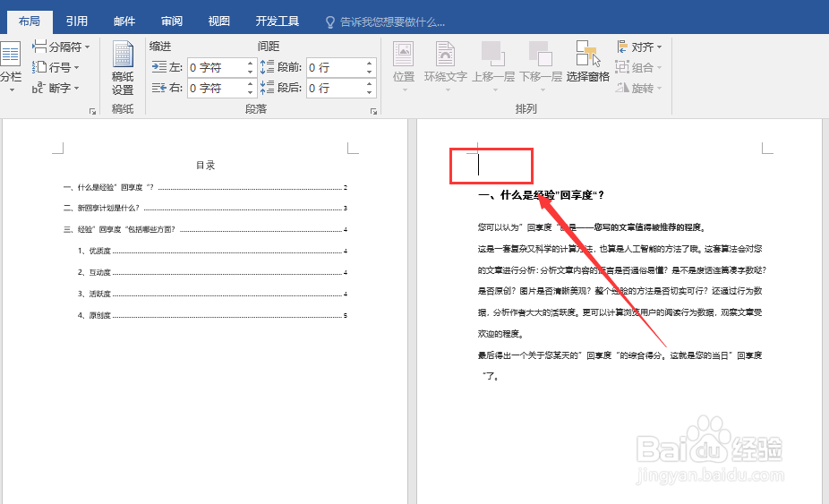829x504 pixels.
Task: Increase 段前 spacing with up stepper
Action: click(x=370, y=64)
